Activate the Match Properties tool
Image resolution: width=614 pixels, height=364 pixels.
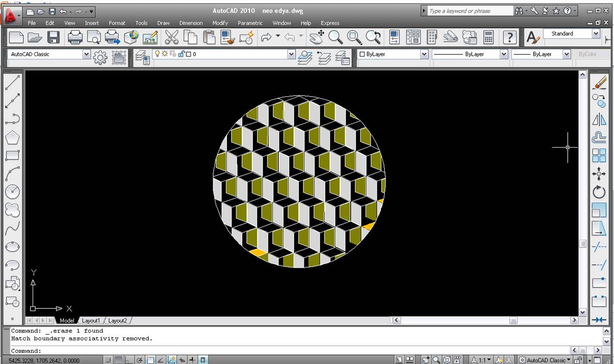tap(227, 37)
